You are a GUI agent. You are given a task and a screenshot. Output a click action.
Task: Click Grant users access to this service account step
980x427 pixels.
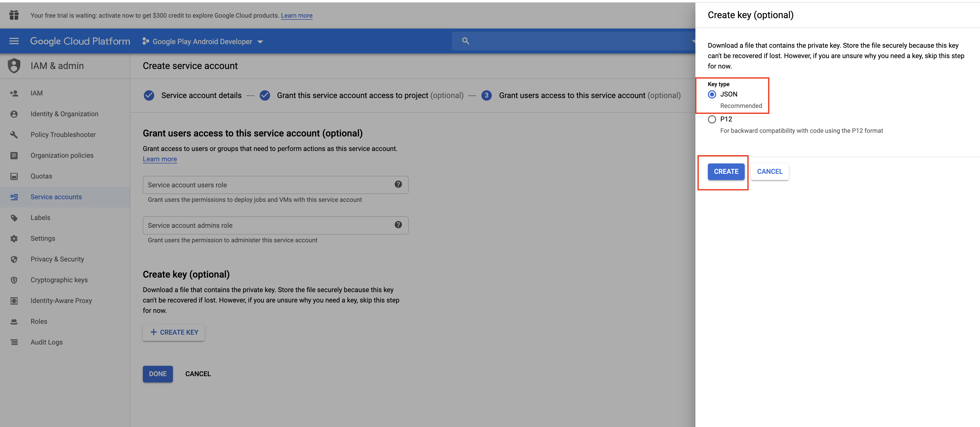590,95
